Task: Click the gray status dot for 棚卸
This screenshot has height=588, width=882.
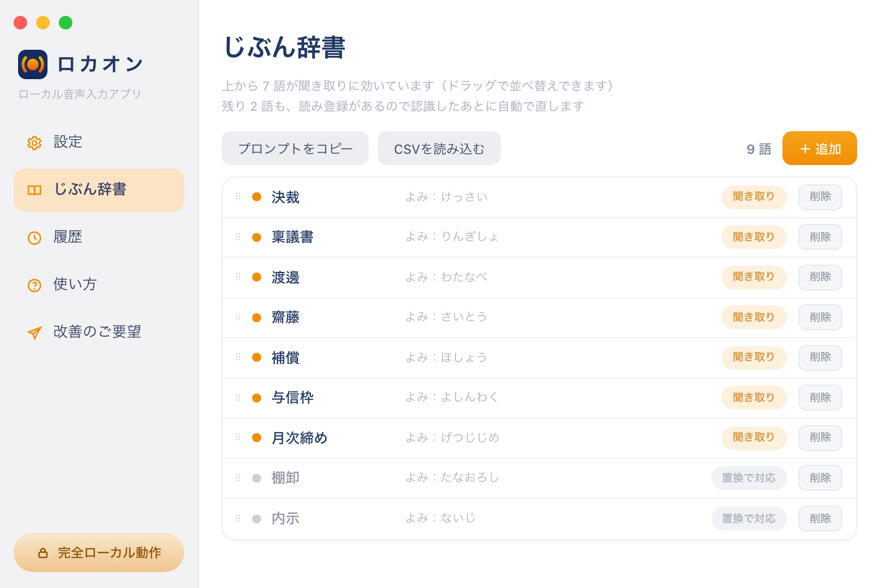Action: [257, 478]
